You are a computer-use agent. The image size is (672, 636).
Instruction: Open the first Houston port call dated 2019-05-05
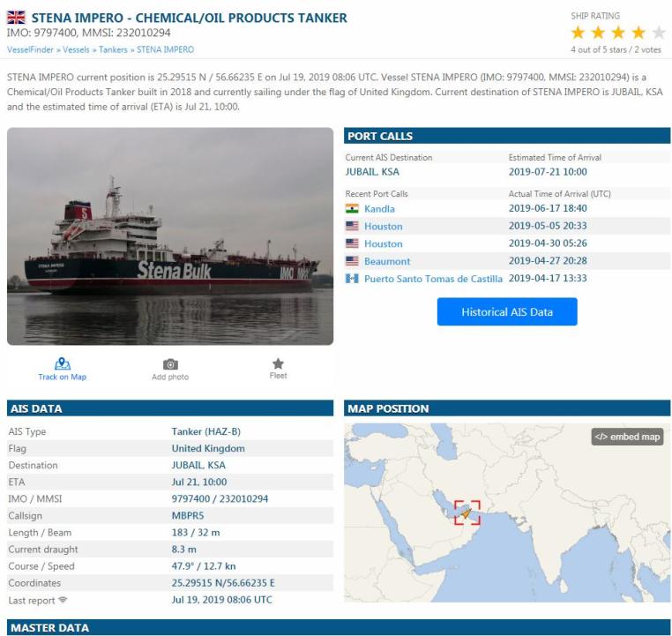(383, 227)
